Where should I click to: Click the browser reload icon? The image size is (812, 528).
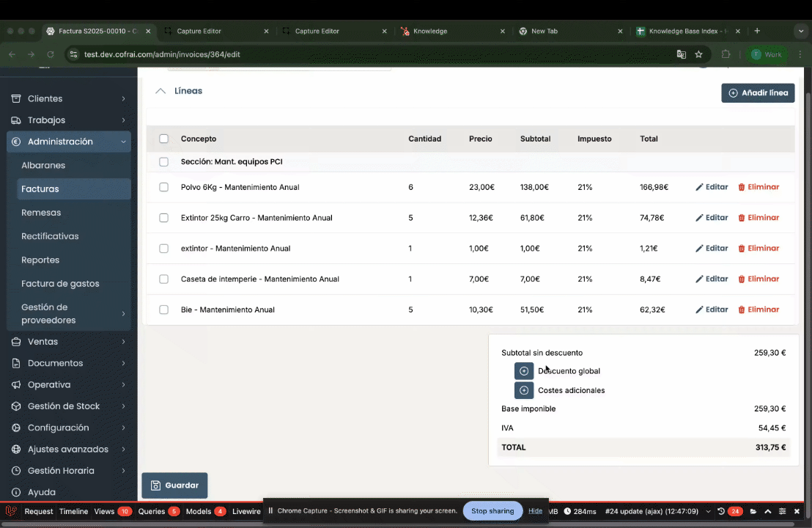point(51,54)
